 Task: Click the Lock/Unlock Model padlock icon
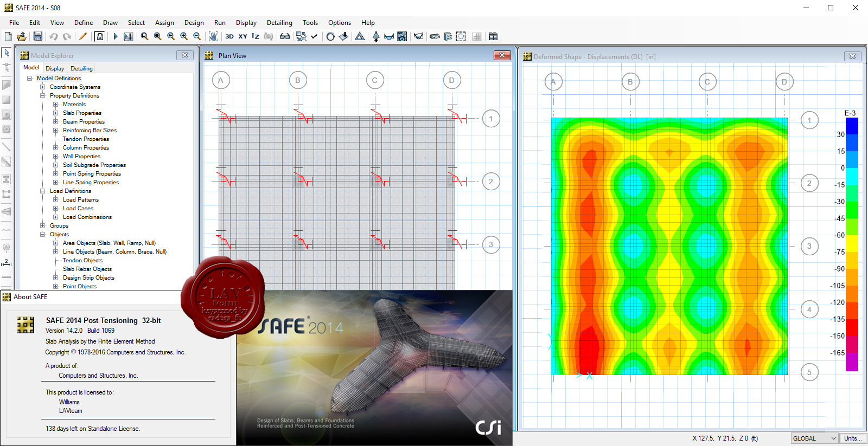100,36
